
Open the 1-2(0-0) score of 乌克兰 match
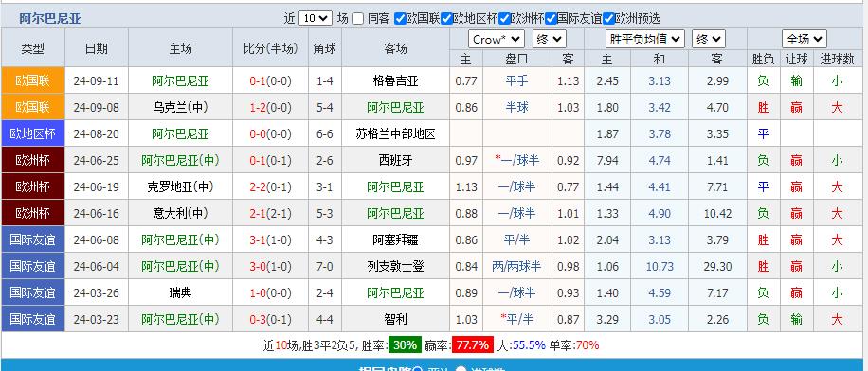pyautogui.click(x=271, y=108)
